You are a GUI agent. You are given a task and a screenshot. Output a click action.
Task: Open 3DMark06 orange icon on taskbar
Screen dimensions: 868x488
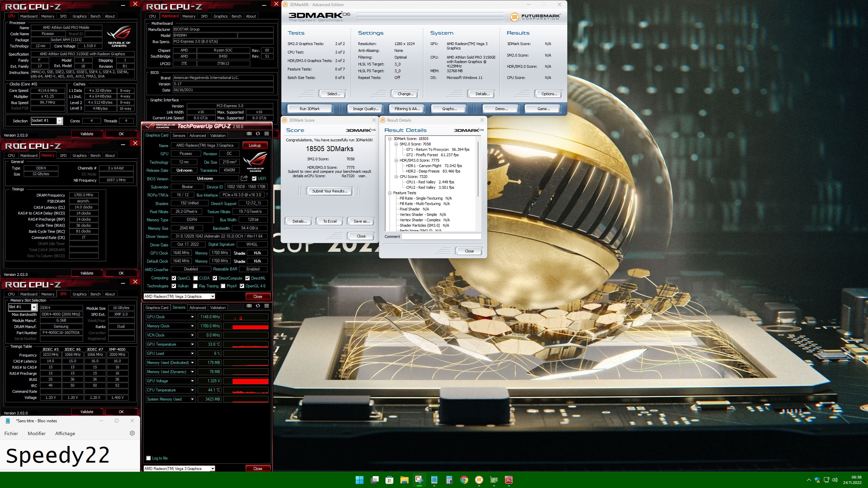(479, 480)
